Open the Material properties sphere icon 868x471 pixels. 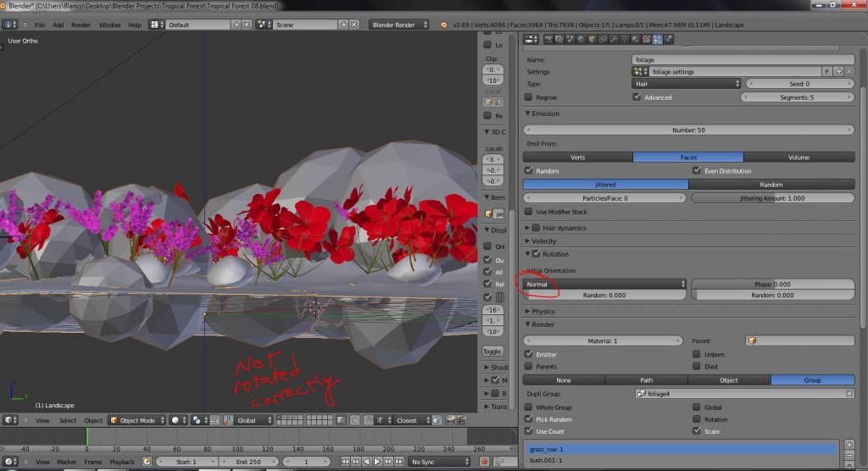click(x=636, y=39)
